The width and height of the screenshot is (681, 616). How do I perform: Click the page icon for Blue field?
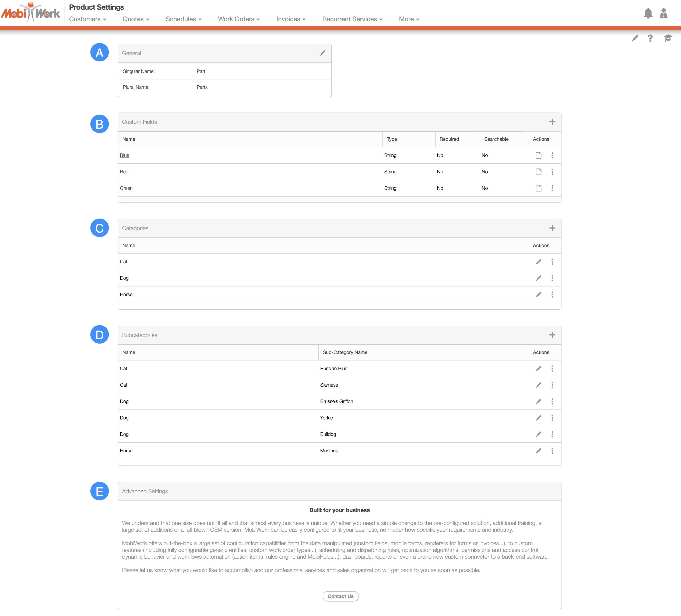click(x=538, y=155)
